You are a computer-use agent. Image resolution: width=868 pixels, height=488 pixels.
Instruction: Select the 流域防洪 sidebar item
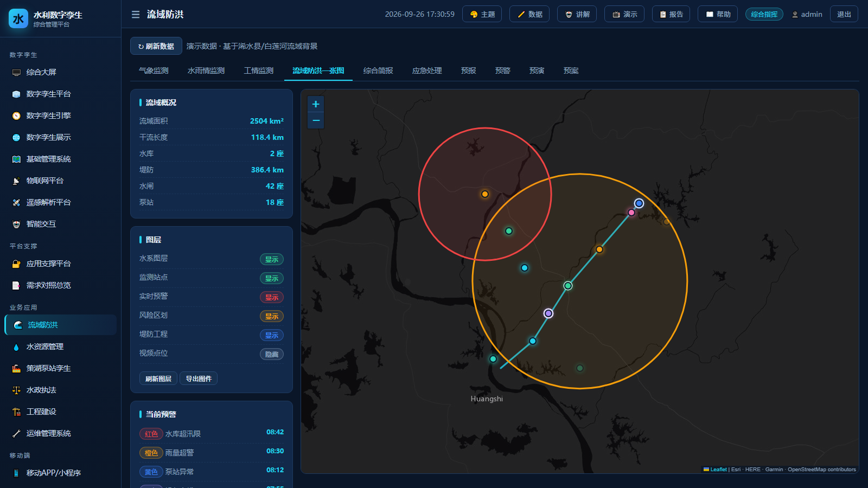61,325
